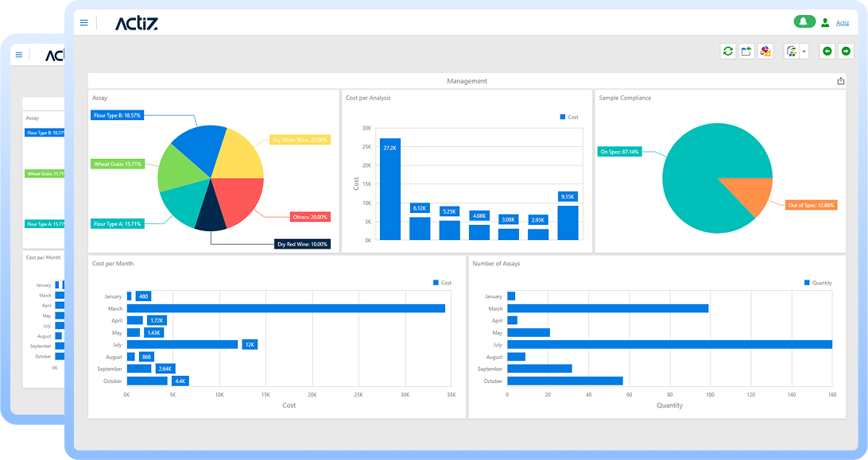Toggle Quantity legend in Number of Assays
Image resolution: width=868 pixels, height=460 pixels.
pos(818,283)
